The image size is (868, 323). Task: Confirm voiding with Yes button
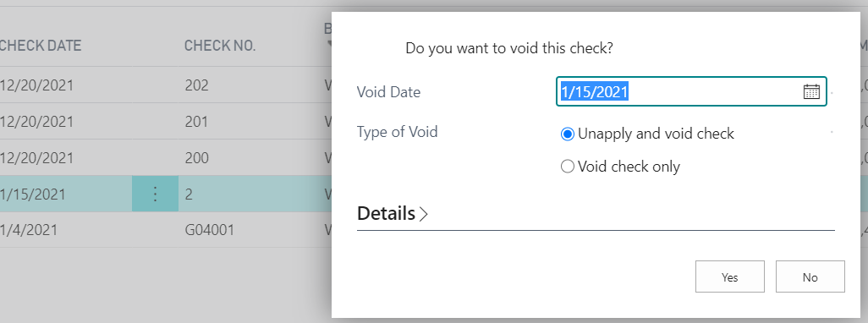(x=729, y=276)
